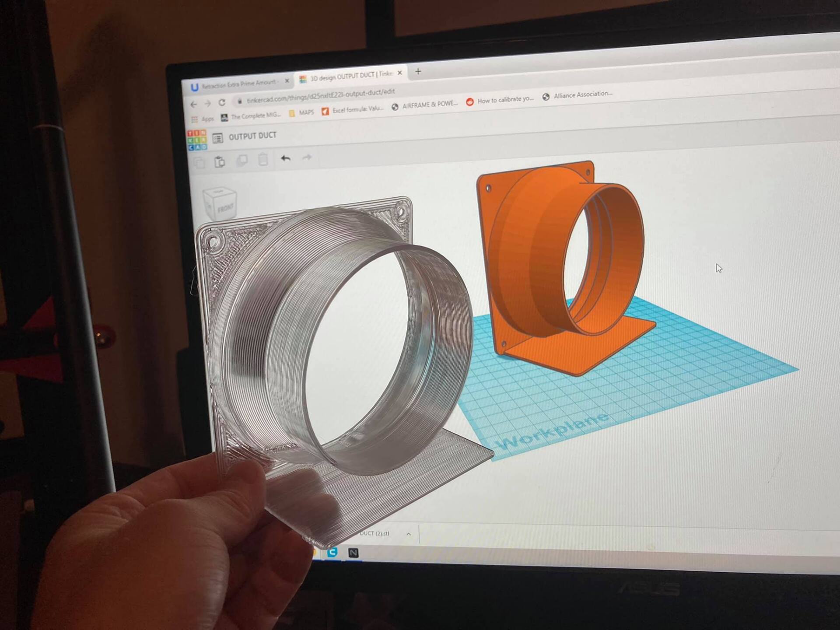The height and width of the screenshot is (630, 840).
Task: Click the Tinkercad logo icon
Action: tap(197, 140)
